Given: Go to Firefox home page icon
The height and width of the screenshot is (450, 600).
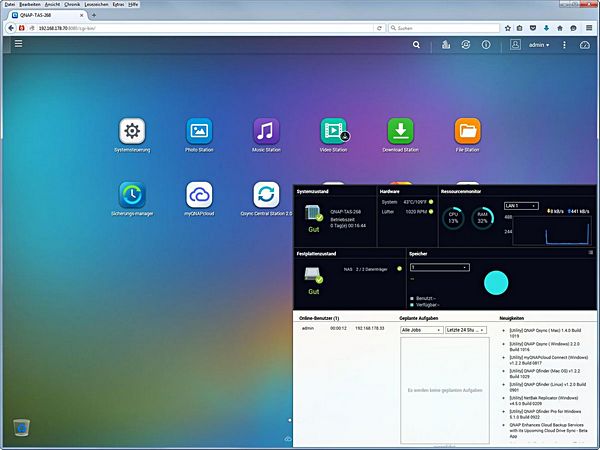Looking at the screenshot, I should point(560,28).
